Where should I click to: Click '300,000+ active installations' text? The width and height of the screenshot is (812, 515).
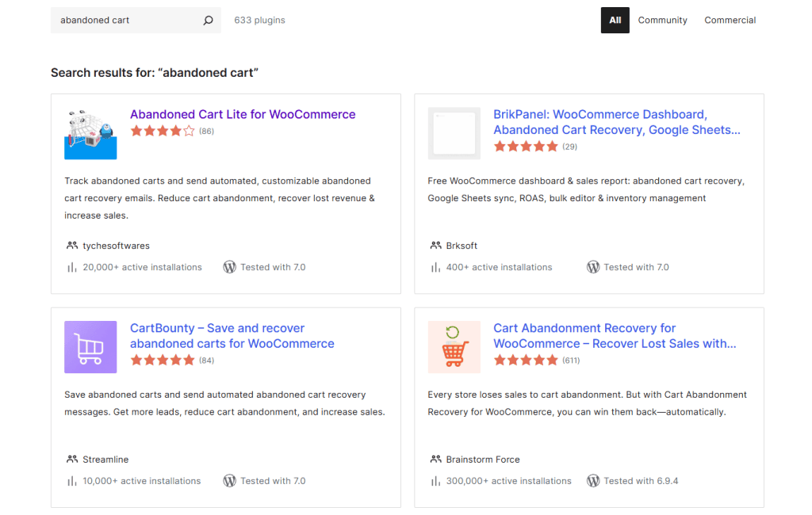pos(508,481)
